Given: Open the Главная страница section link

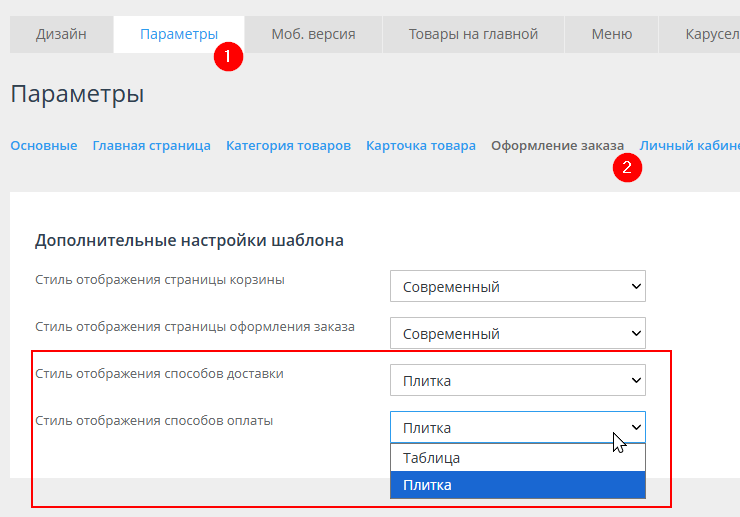Looking at the screenshot, I should click(x=151, y=145).
